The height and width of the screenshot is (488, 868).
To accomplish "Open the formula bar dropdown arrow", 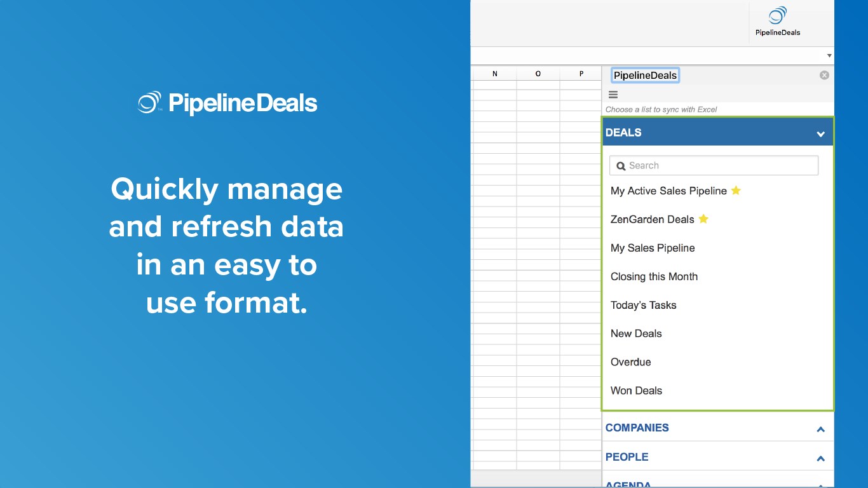I will tap(829, 56).
